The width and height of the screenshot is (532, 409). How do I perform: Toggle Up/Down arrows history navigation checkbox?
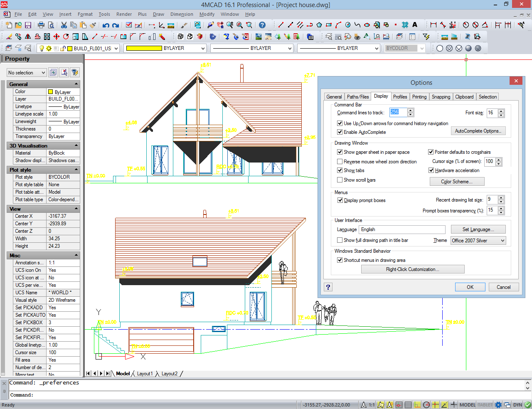coord(340,123)
